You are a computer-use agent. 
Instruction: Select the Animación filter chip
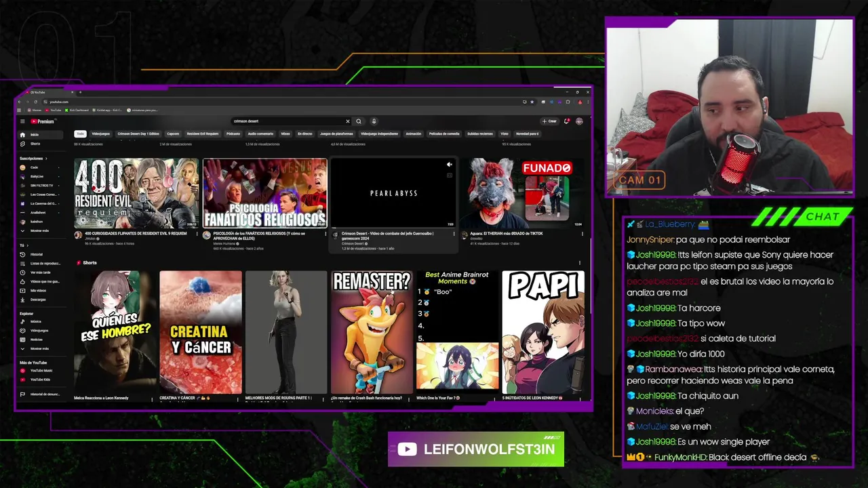pyautogui.click(x=414, y=134)
